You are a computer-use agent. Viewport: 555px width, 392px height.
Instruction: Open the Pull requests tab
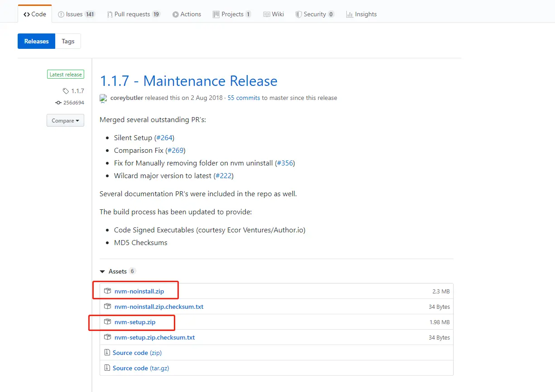tap(134, 14)
